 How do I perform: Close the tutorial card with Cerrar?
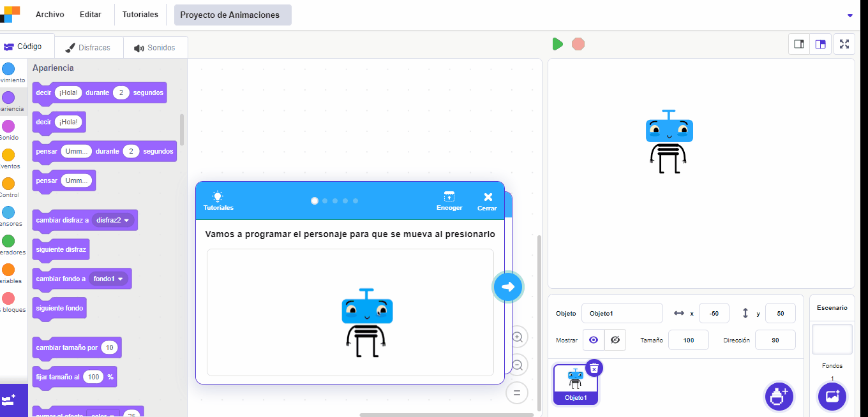(x=487, y=201)
